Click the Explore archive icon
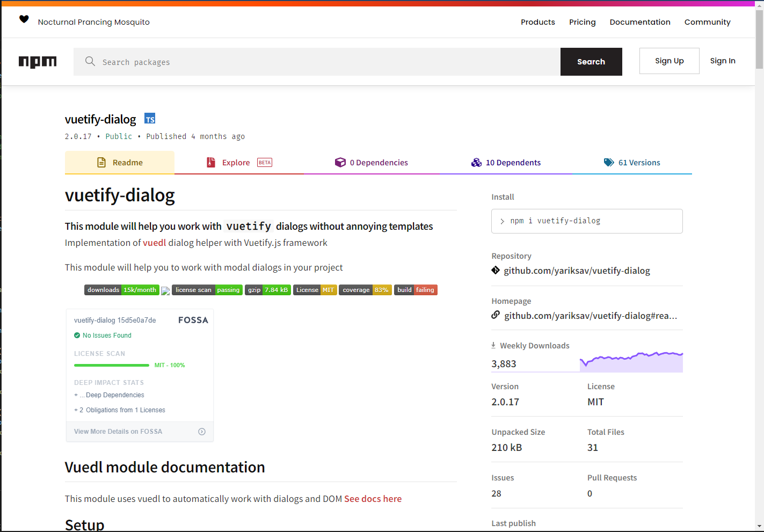Screen dimensions: 764x532 (211, 162)
